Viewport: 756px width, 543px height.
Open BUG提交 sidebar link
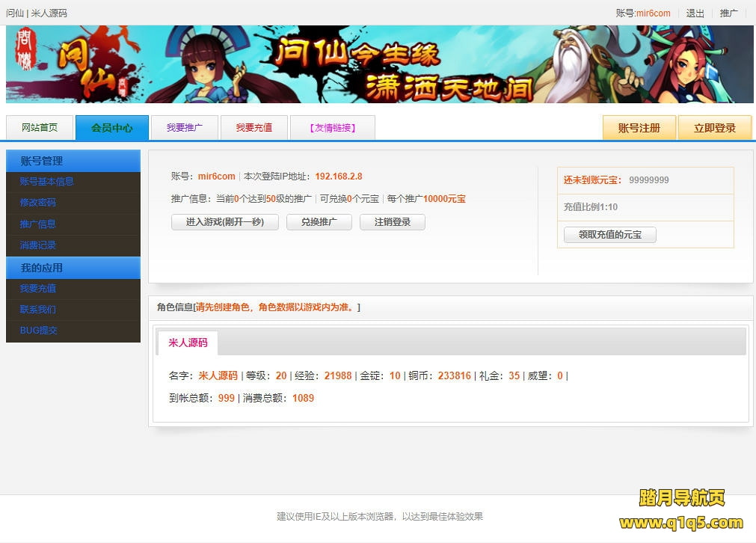38,331
